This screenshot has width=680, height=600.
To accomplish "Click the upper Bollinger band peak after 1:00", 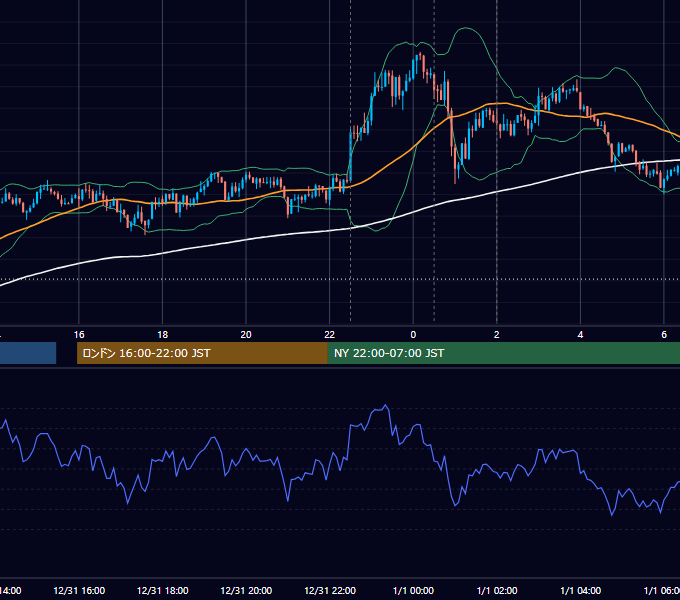I will tap(466, 28).
